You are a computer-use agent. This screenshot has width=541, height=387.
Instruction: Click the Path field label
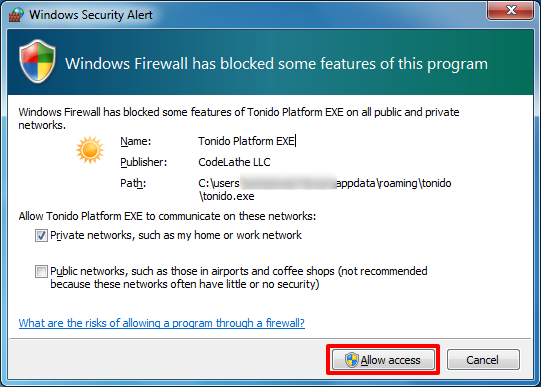tap(133, 183)
